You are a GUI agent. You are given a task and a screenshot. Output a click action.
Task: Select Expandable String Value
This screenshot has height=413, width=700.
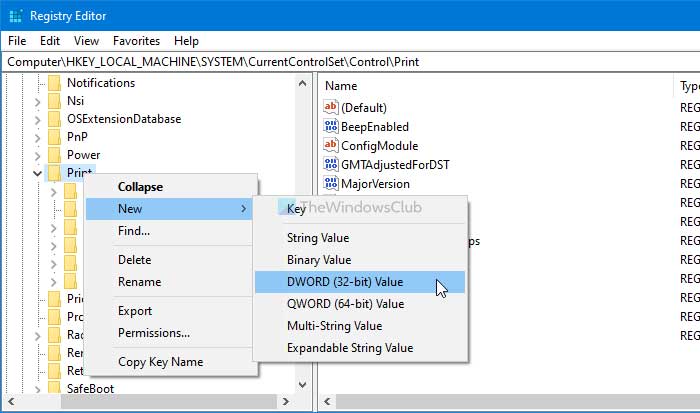click(360, 348)
